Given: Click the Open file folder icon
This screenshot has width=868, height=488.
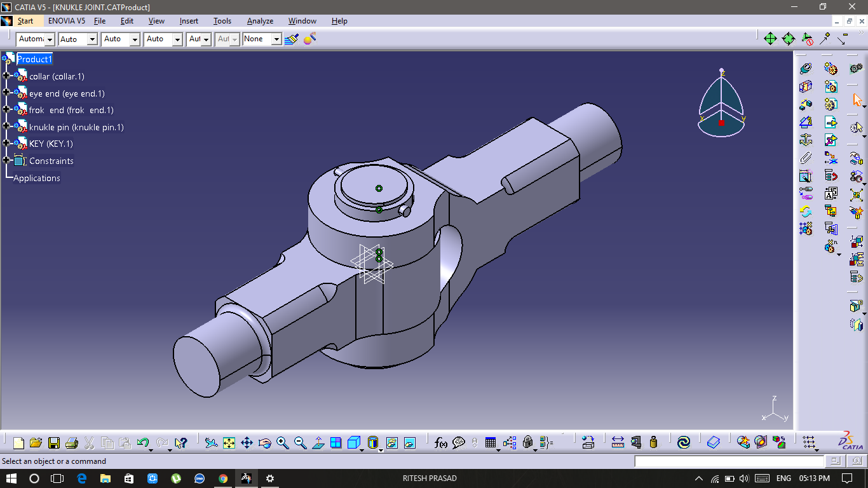Looking at the screenshot, I should 36,443.
